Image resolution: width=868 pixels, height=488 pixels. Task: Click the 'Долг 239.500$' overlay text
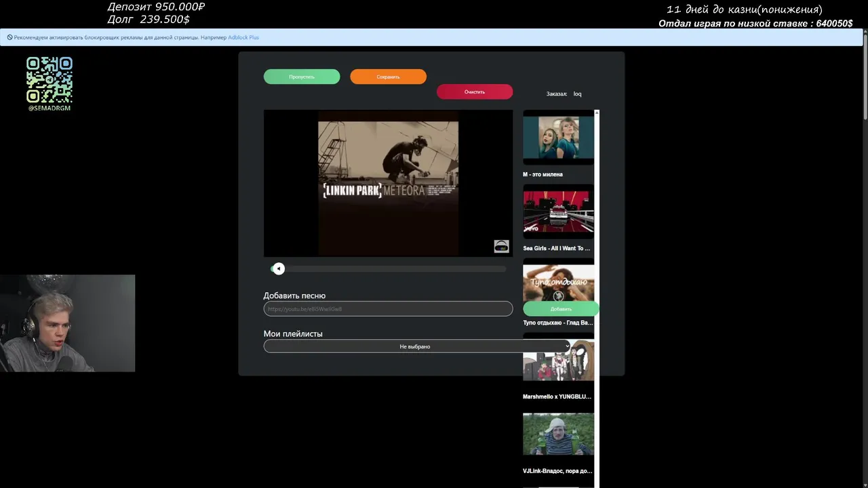[148, 20]
